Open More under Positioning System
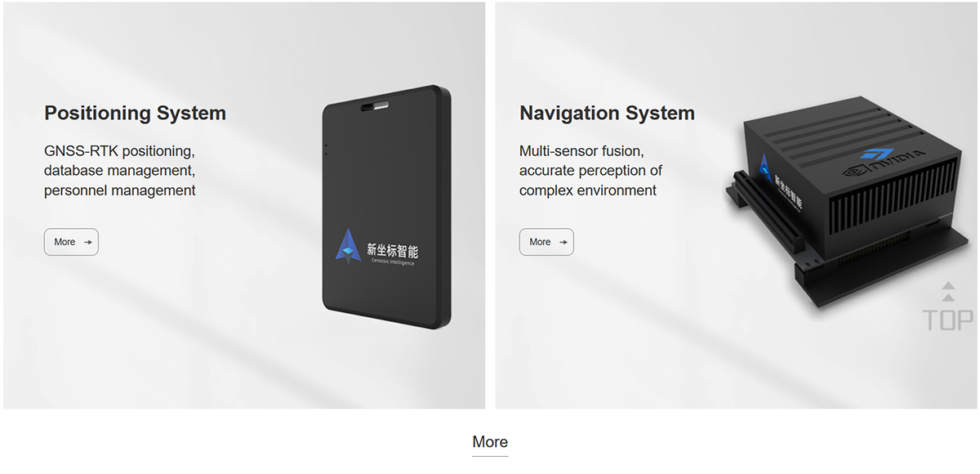Image resolution: width=980 pixels, height=474 pixels. pos(71,242)
